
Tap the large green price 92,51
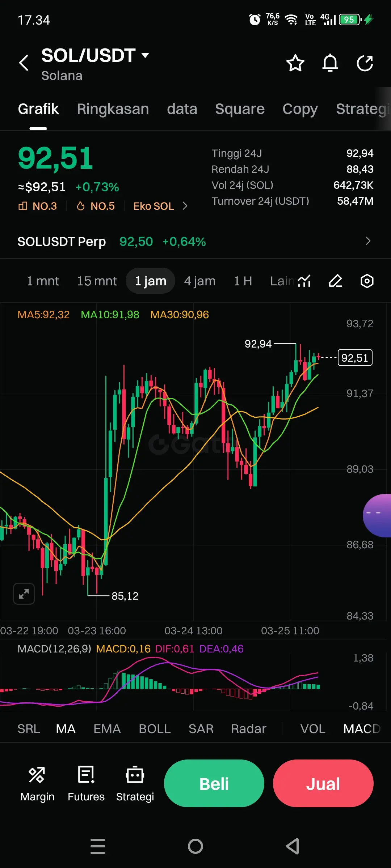coord(56,158)
